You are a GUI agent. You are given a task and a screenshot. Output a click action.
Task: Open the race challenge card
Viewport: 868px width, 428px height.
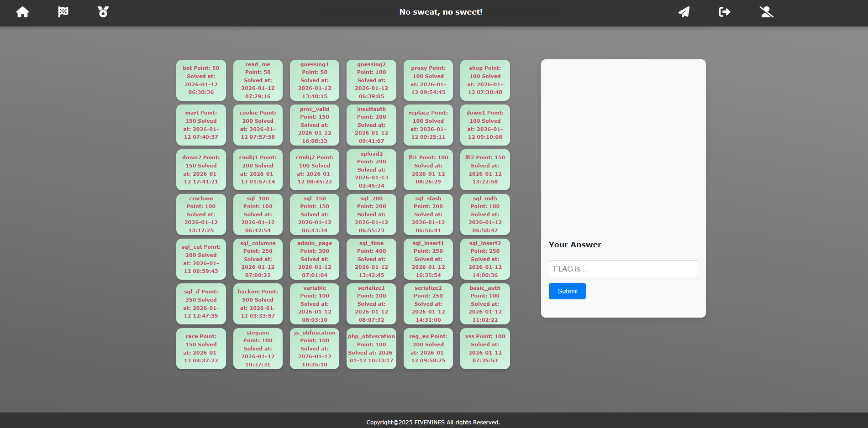coord(201,349)
